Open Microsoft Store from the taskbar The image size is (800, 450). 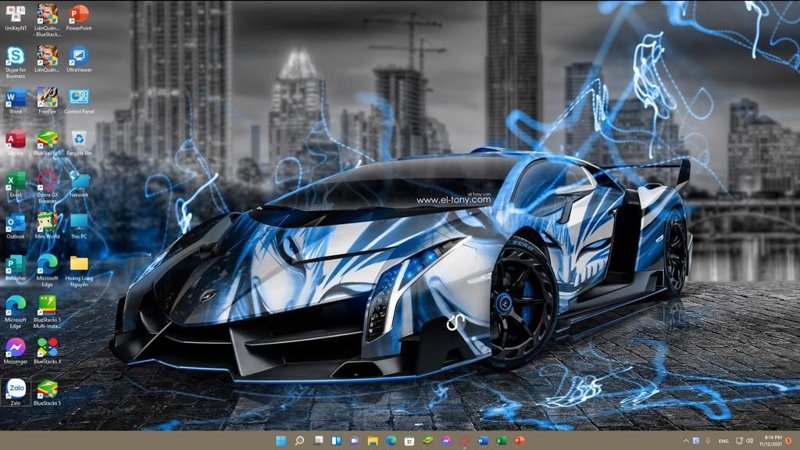409,441
